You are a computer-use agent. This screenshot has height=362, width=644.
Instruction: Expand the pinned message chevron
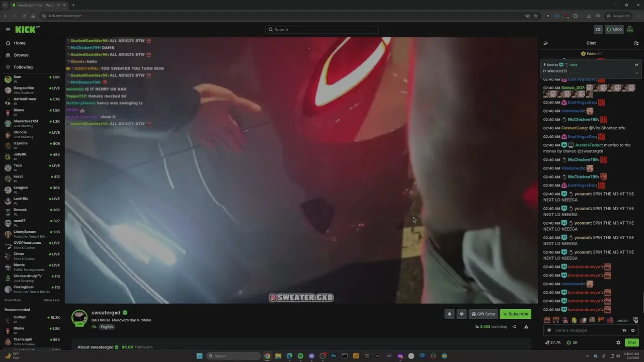click(636, 72)
